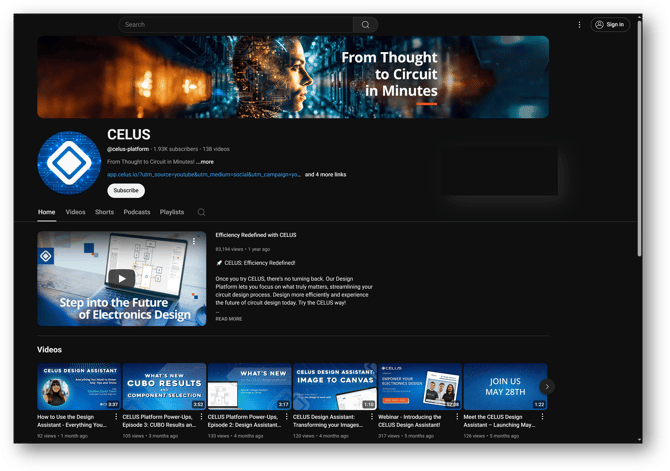This screenshot has height=471, width=670.
Task: Click the Sign in button
Action: point(610,25)
